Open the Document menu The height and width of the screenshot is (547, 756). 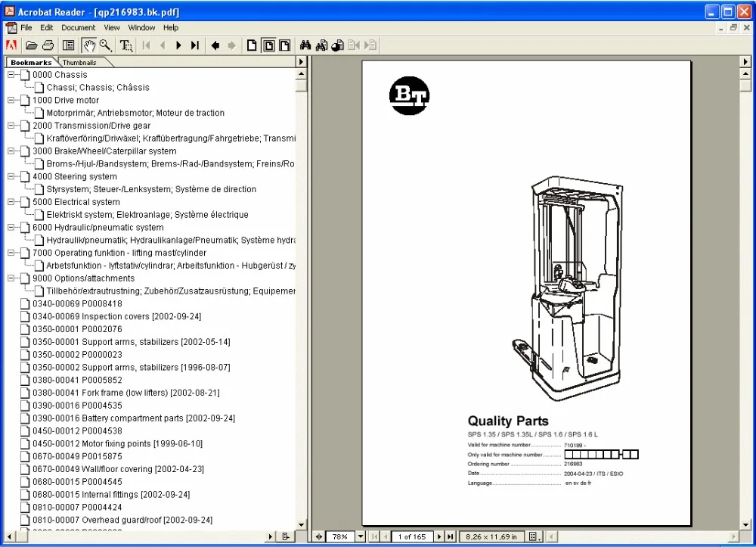[x=78, y=27]
